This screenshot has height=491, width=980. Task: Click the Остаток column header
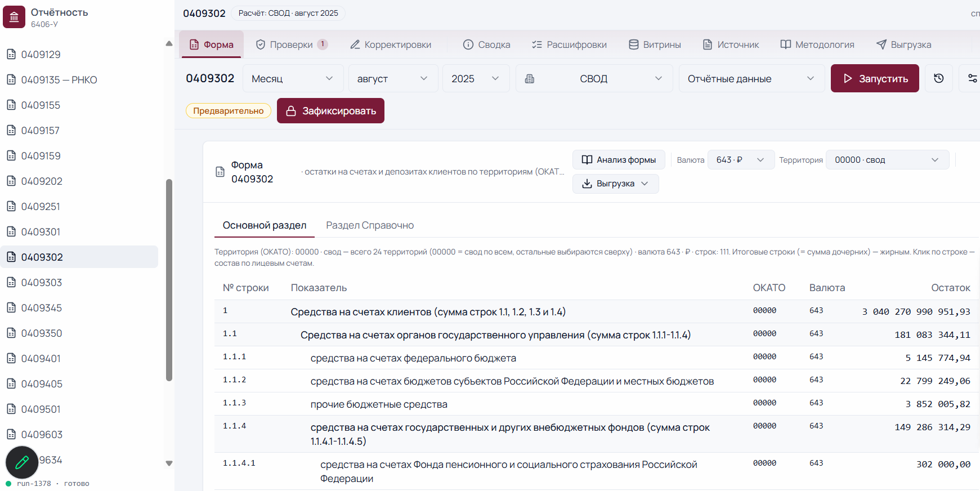(951, 288)
